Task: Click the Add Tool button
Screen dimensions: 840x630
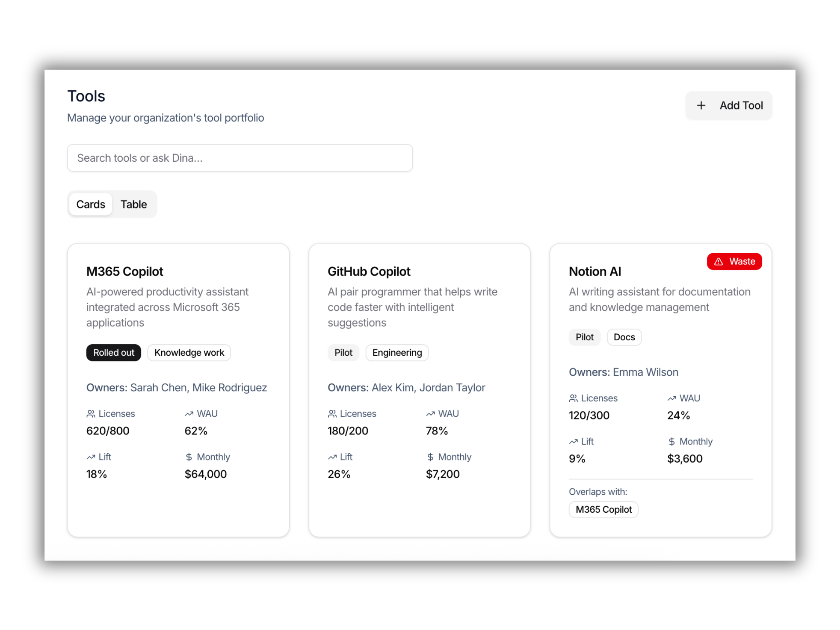Action: (x=728, y=105)
